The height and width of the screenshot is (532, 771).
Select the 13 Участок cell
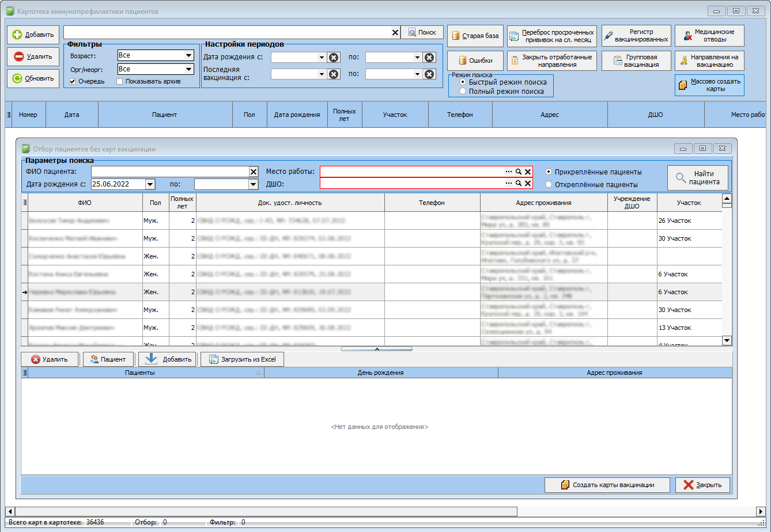(x=689, y=328)
